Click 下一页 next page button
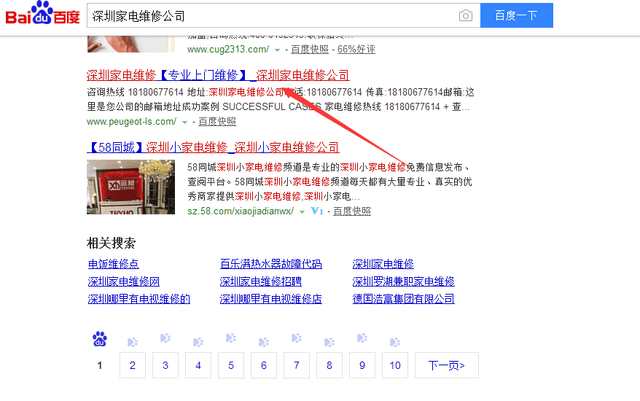Screen dimensions: 640x401 pyautogui.click(x=447, y=365)
